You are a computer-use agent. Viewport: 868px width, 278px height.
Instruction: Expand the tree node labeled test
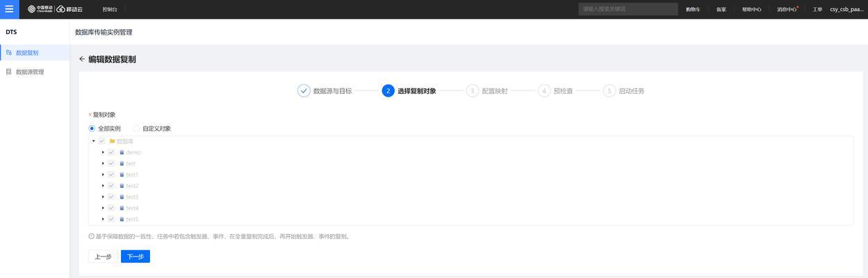click(x=103, y=163)
